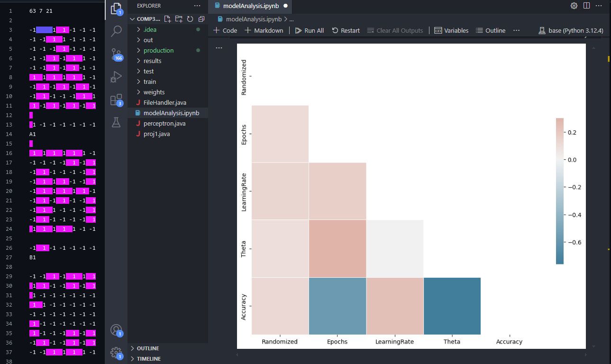This screenshot has width=611, height=364.
Task: Split the editor to the right
Action: (586, 6)
